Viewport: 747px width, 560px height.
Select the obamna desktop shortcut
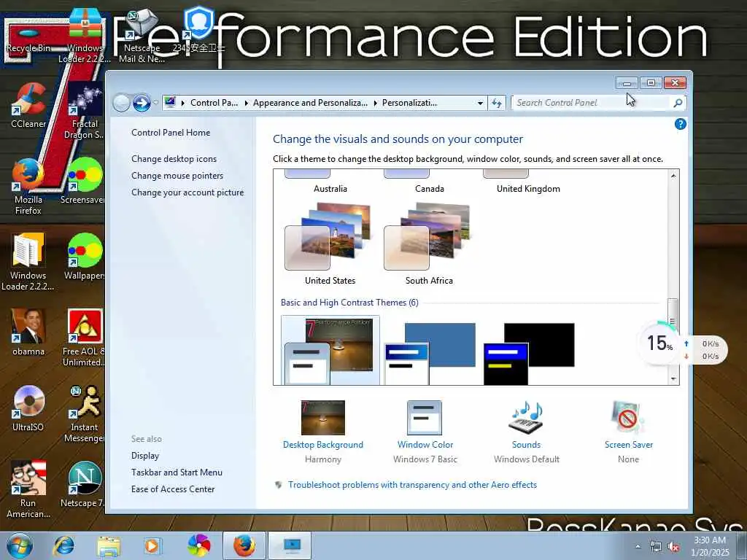[28, 332]
